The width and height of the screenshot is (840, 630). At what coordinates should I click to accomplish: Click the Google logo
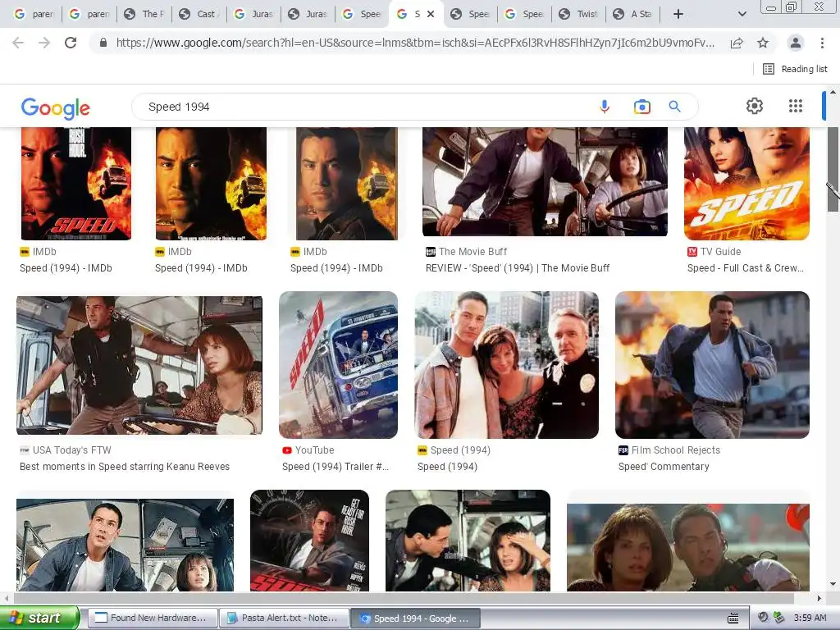[x=56, y=107]
